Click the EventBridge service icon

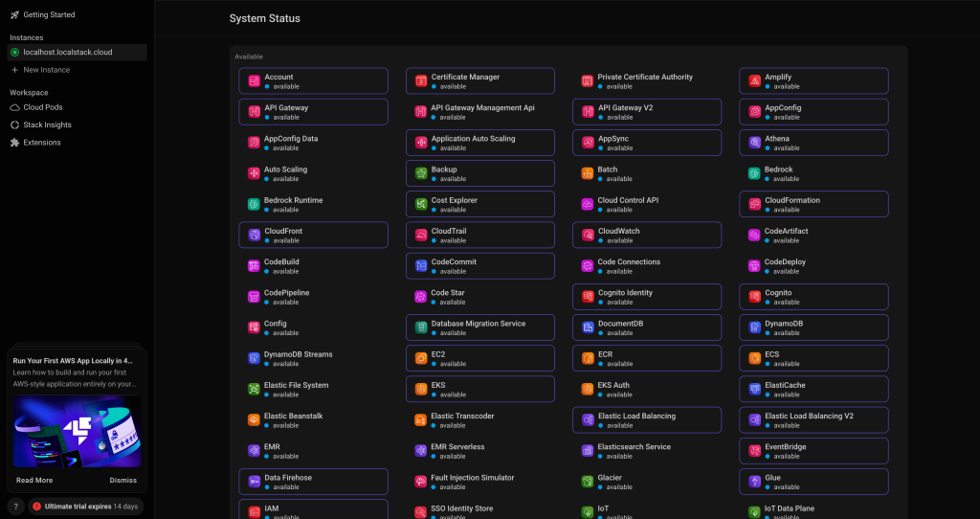pyautogui.click(x=755, y=450)
